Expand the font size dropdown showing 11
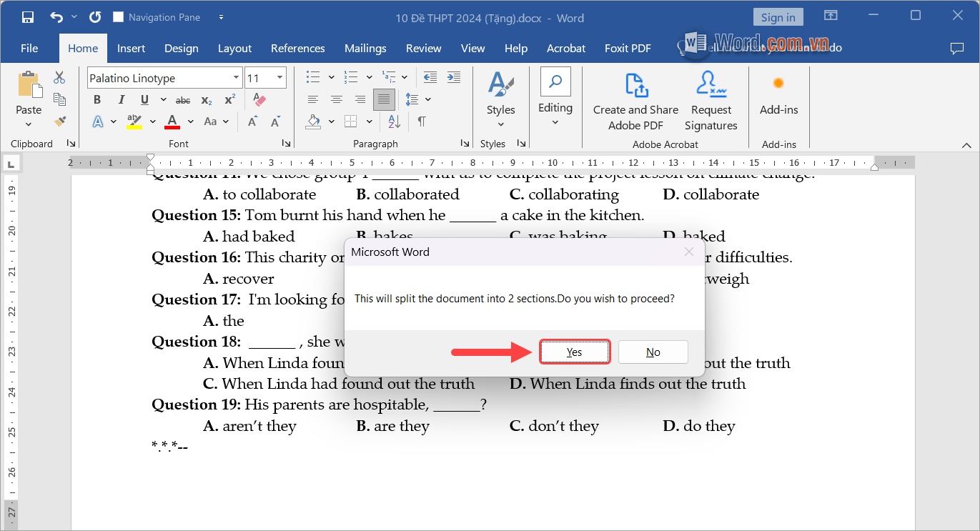The width and height of the screenshot is (980, 531). (x=279, y=78)
